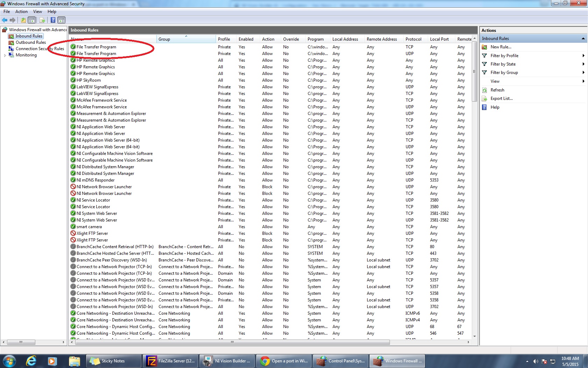Switch to Control Panel\Sys... taskbar window
The image size is (588, 368).
tap(341, 361)
